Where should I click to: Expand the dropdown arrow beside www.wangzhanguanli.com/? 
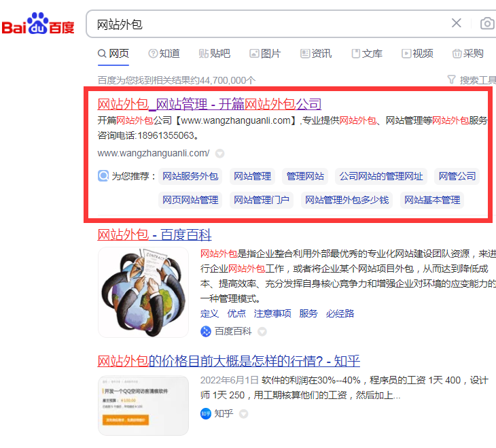coord(220,154)
